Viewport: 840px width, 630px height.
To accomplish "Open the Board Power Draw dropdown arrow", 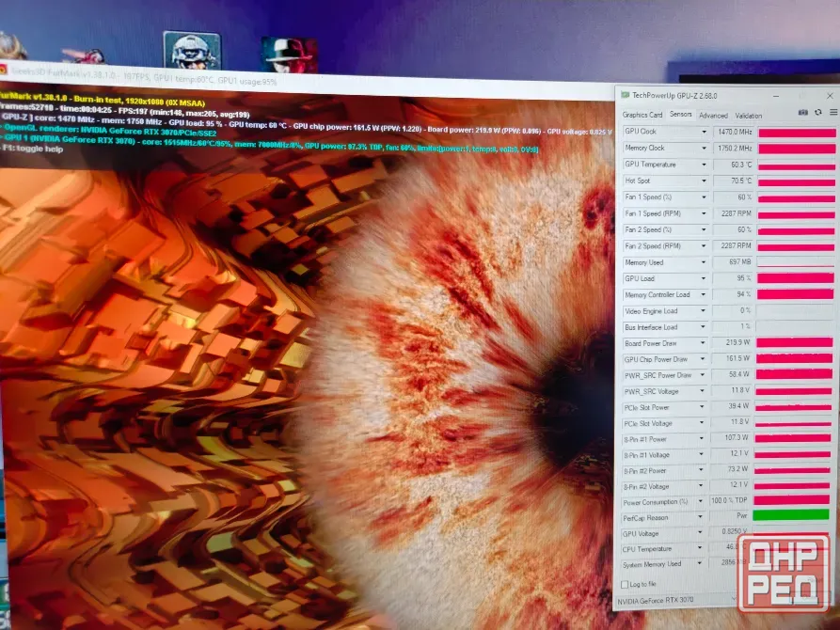I will pyautogui.click(x=704, y=343).
